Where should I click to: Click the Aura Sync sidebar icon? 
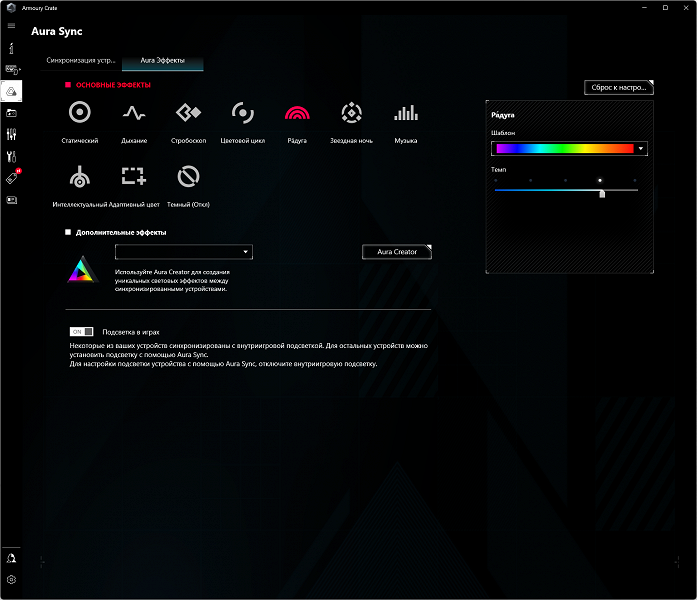click(12, 91)
